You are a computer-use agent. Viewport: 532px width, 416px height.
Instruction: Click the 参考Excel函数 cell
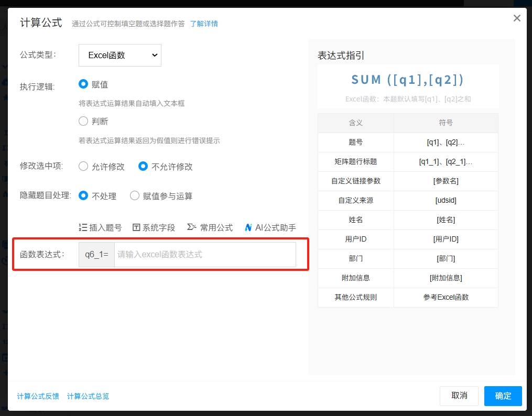click(446, 298)
